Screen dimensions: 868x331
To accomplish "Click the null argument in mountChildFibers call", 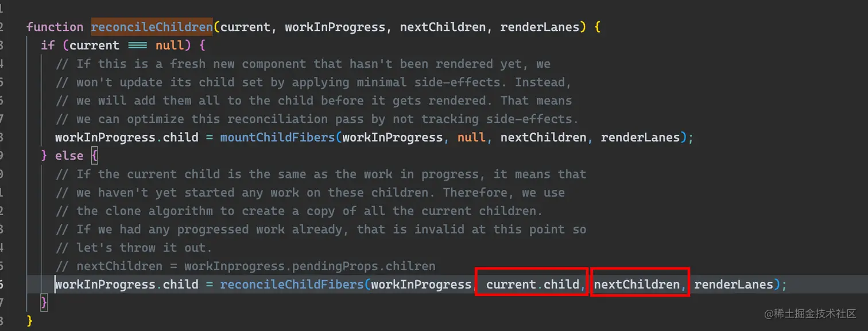I will [472, 138].
